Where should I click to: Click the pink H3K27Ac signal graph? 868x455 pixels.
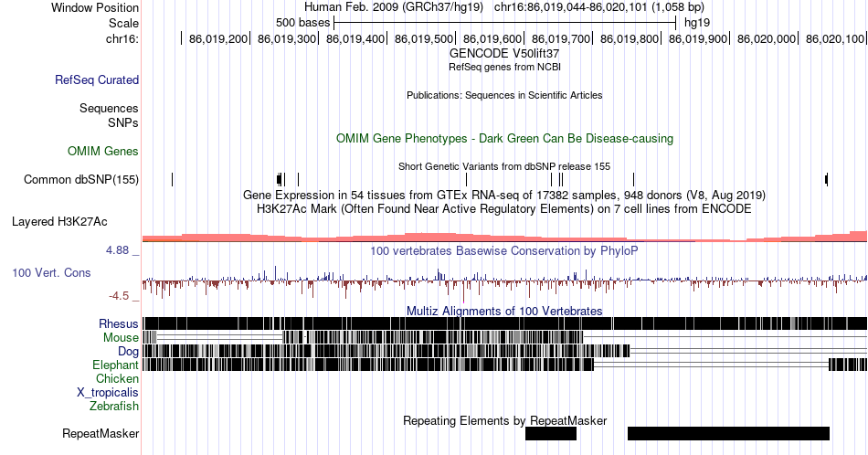pyautogui.click(x=505, y=237)
